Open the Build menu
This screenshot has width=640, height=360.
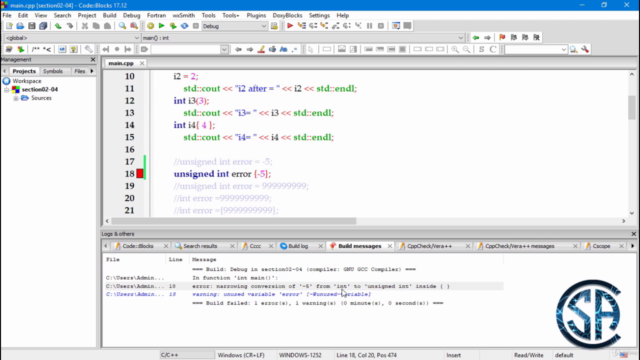109,15
